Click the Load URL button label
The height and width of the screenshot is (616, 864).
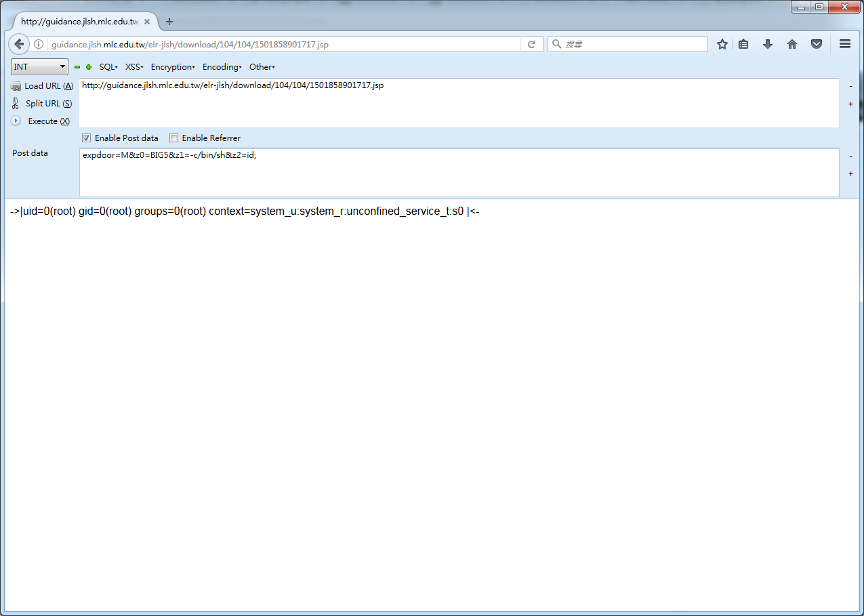pyautogui.click(x=49, y=86)
